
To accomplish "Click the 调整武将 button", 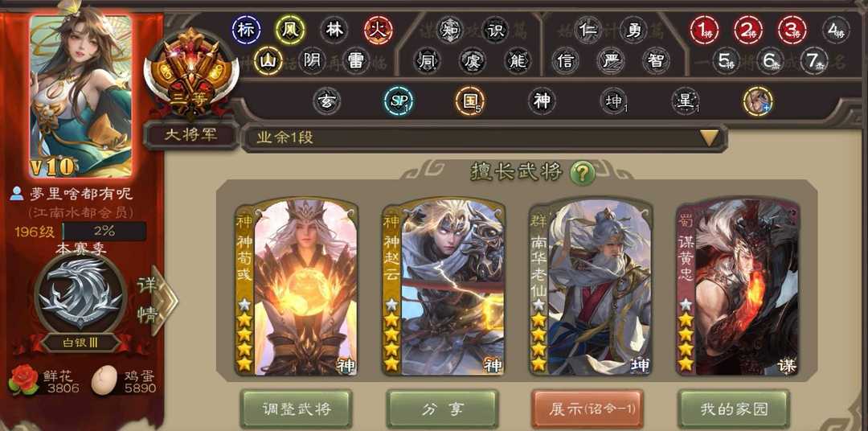I will pos(296,409).
